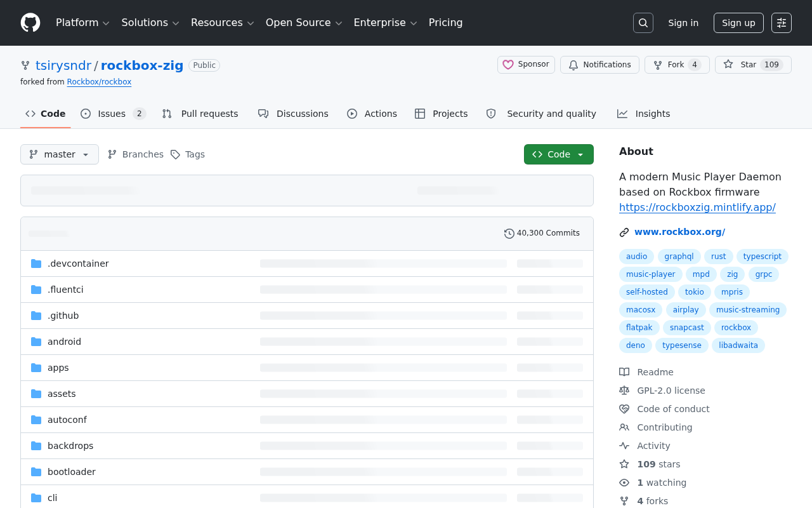Click the folder icon for bootloader

point(36,472)
